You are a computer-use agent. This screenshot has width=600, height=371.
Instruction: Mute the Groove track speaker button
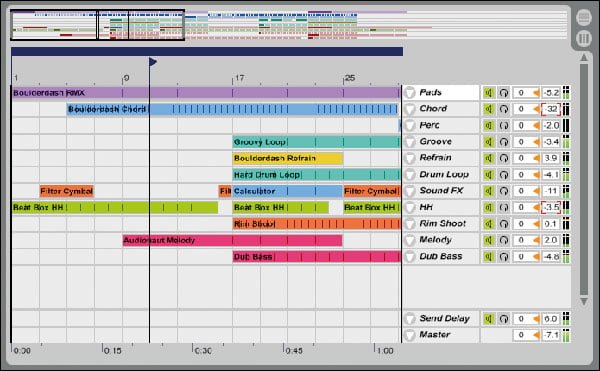click(489, 142)
